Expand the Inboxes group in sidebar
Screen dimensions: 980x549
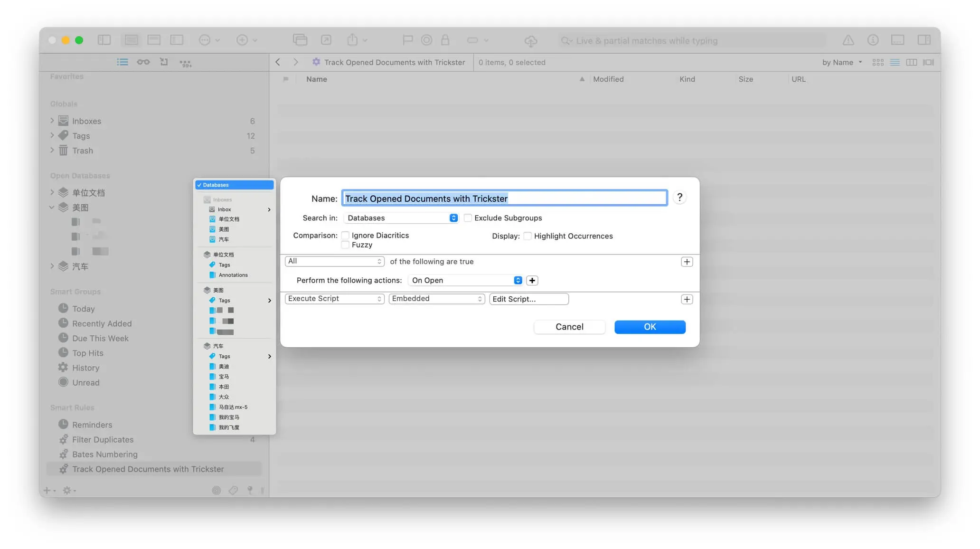[x=52, y=121]
